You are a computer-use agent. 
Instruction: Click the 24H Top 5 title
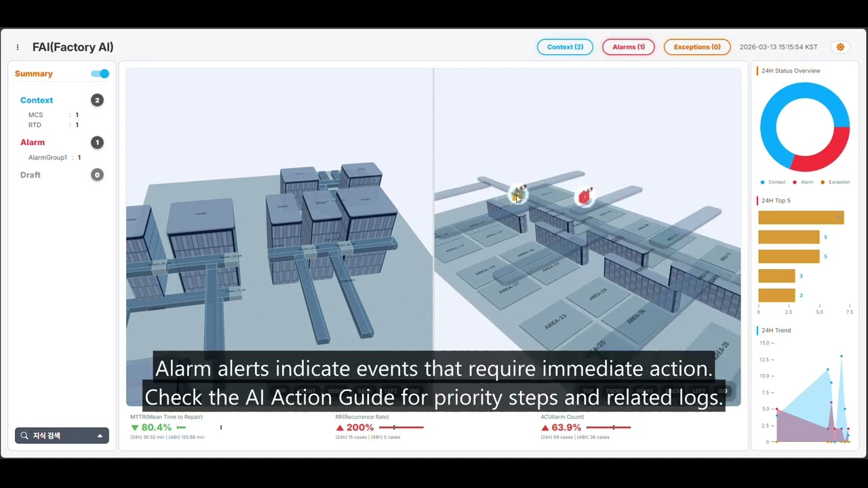776,201
